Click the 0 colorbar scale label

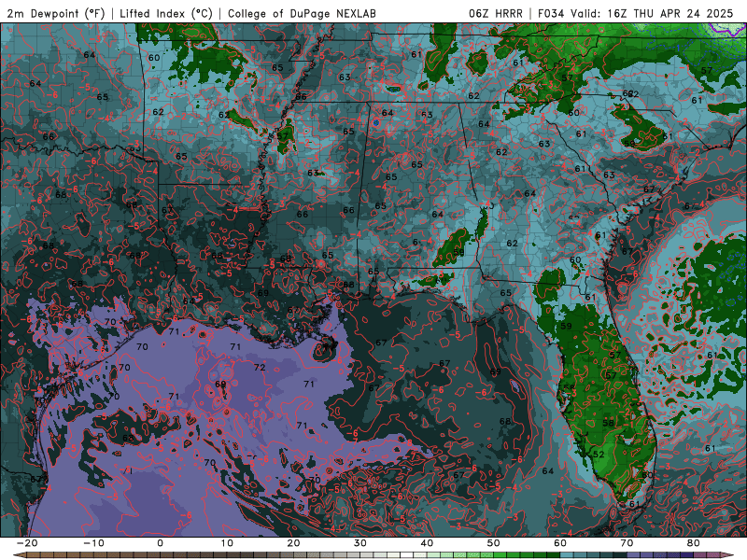point(160,543)
